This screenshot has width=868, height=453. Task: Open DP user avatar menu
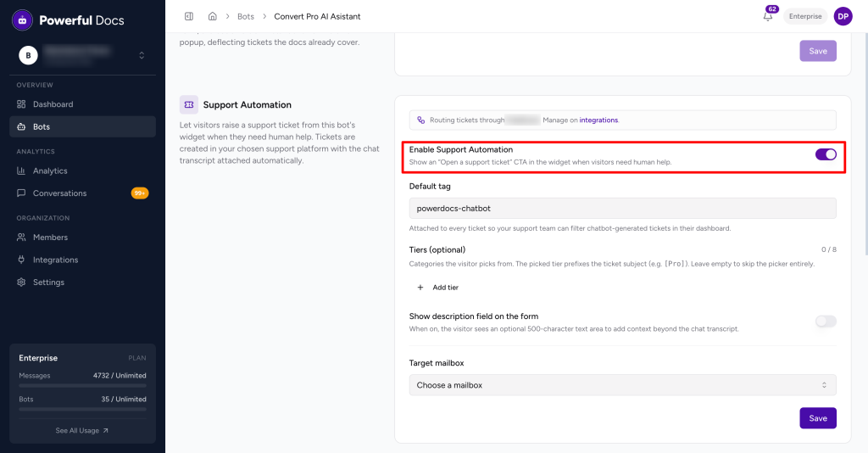point(843,17)
